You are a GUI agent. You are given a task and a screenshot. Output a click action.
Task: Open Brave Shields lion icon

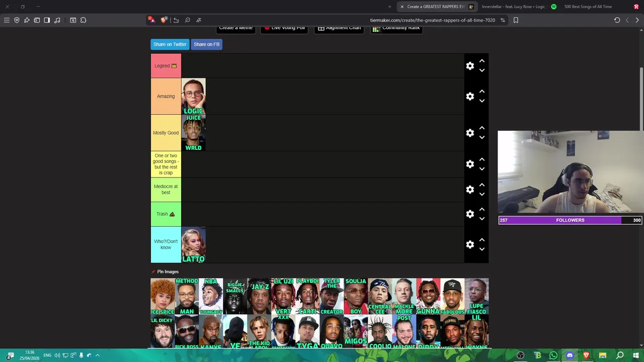point(164,20)
